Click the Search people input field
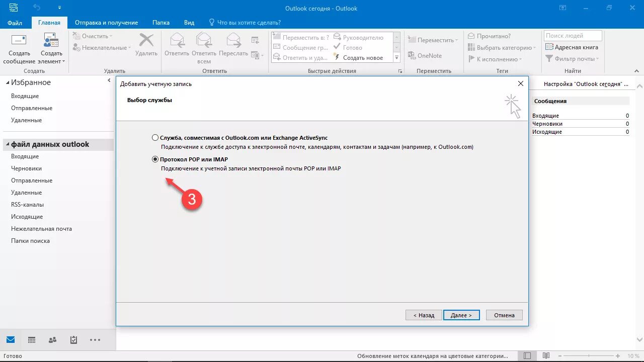Screen dimensions: 644x362 click(x=573, y=36)
